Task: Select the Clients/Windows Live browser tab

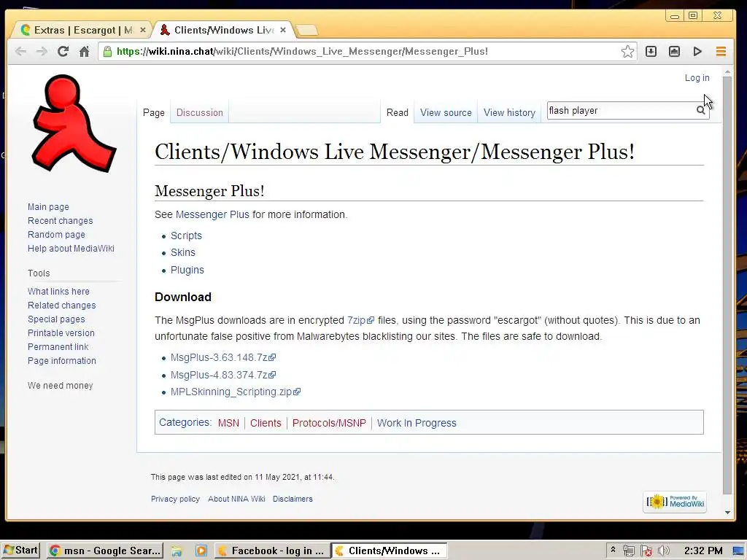Action: click(x=223, y=30)
